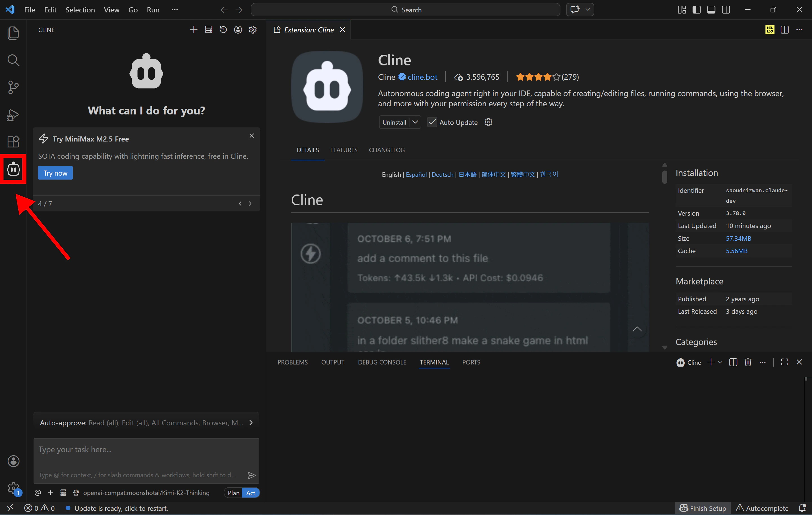
Task: Kill terminal with trash icon
Action: (748, 362)
